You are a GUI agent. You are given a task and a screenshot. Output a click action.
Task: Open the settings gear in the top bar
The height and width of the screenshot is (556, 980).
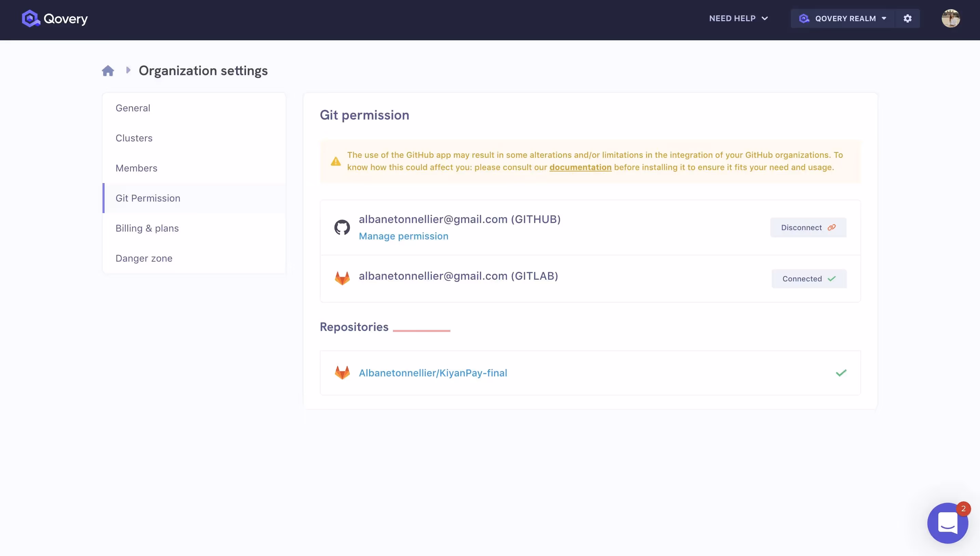point(908,18)
